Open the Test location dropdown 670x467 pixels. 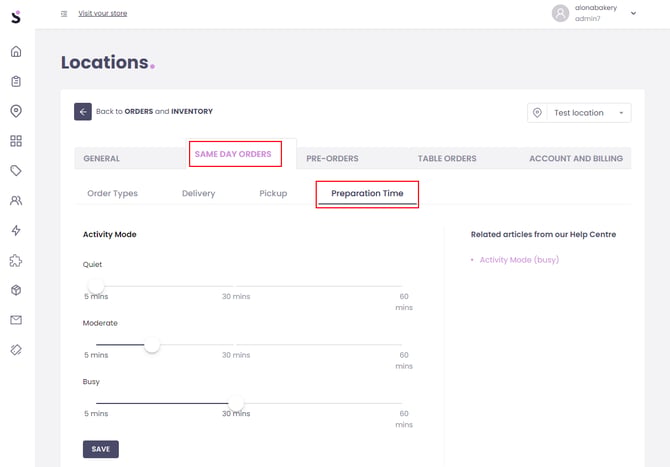579,113
